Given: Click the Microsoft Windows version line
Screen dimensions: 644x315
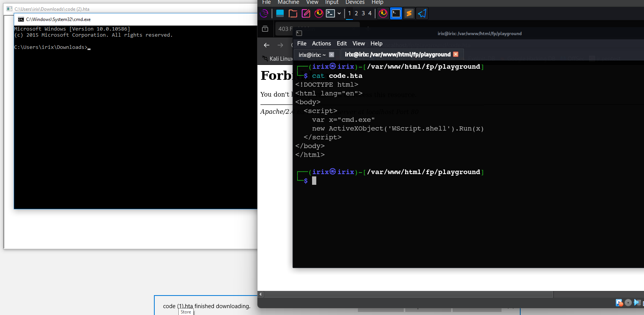Looking at the screenshot, I should pyautogui.click(x=72, y=29).
